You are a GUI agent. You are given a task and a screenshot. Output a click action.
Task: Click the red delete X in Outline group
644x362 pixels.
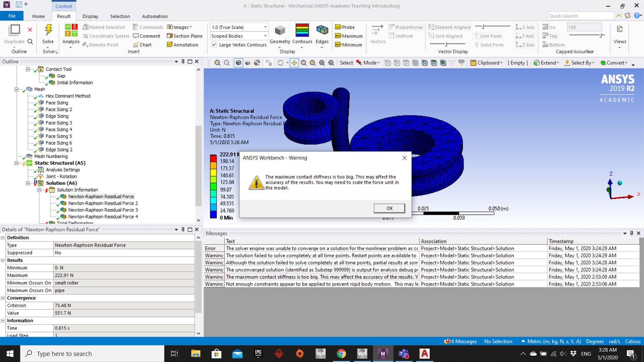30,30
